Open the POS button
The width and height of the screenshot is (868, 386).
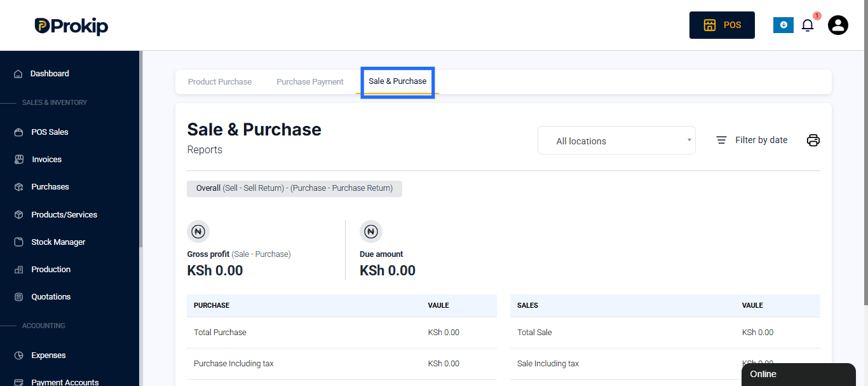(x=722, y=25)
